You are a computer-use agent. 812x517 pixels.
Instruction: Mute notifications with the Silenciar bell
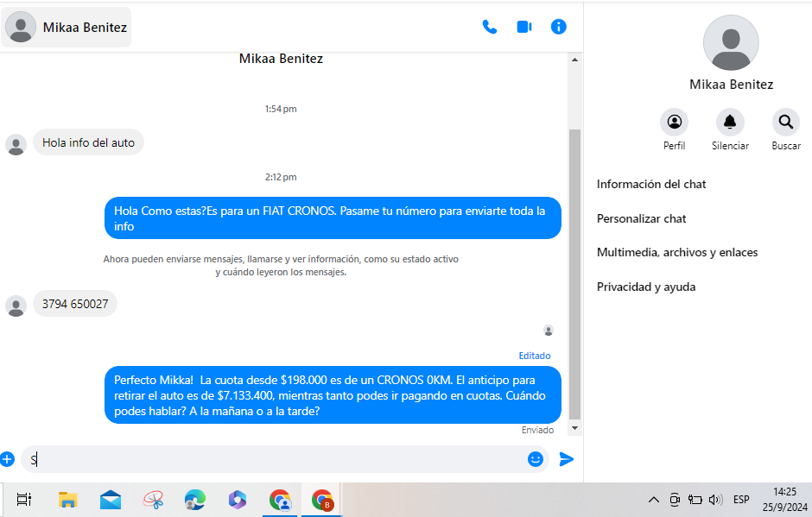coord(730,123)
